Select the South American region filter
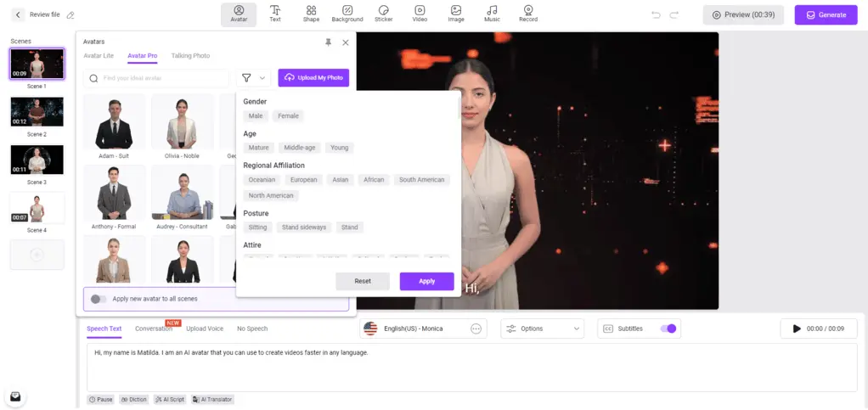 422,180
